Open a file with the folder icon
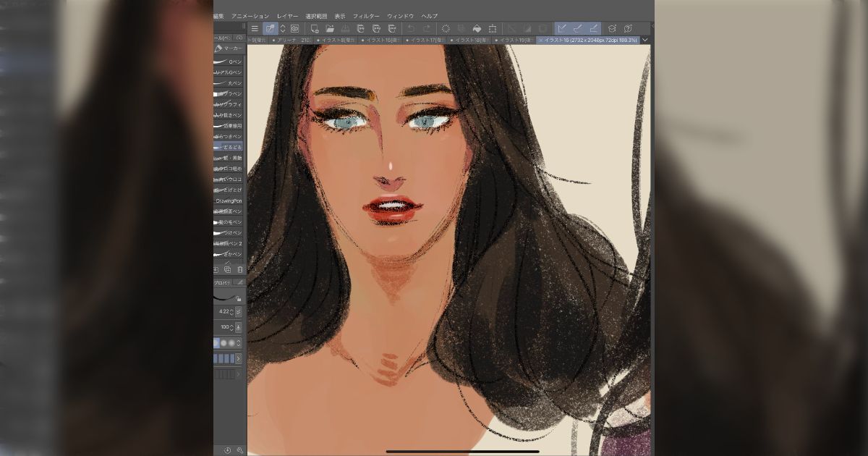 pos(330,29)
